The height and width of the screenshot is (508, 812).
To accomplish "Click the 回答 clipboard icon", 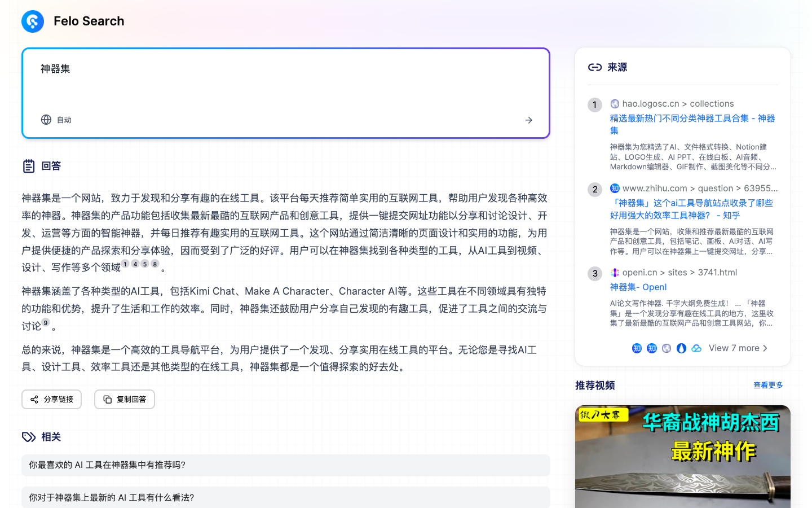I will coord(29,166).
